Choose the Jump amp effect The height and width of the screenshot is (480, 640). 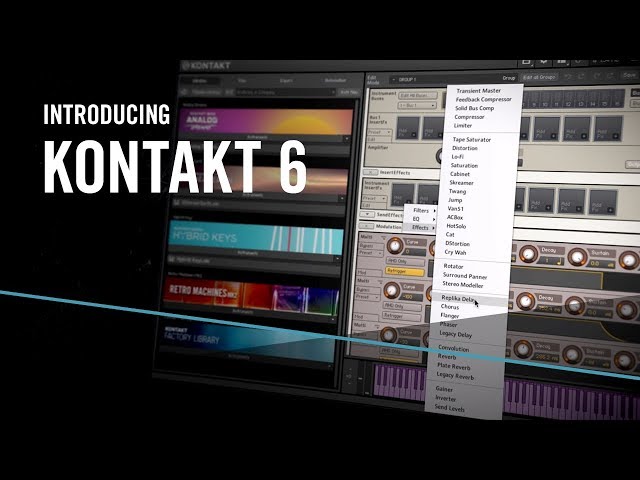pyautogui.click(x=455, y=200)
